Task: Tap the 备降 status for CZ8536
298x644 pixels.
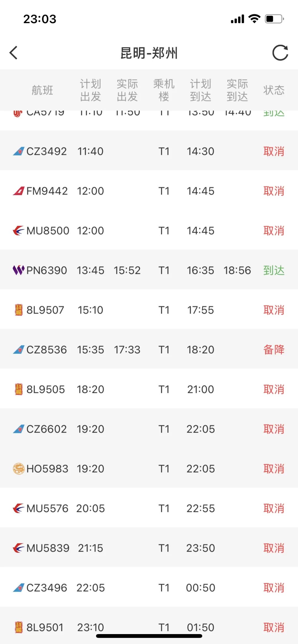Action: pos(274,350)
